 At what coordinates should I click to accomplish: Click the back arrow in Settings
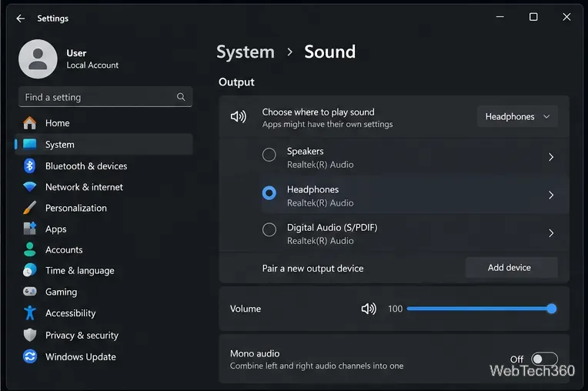coord(21,18)
